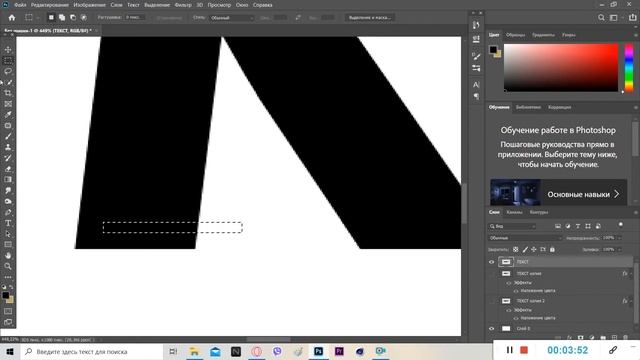Open the Paragraph panel icon
Image resolution: width=640 pixels, height=360 pixels.
[476, 96]
